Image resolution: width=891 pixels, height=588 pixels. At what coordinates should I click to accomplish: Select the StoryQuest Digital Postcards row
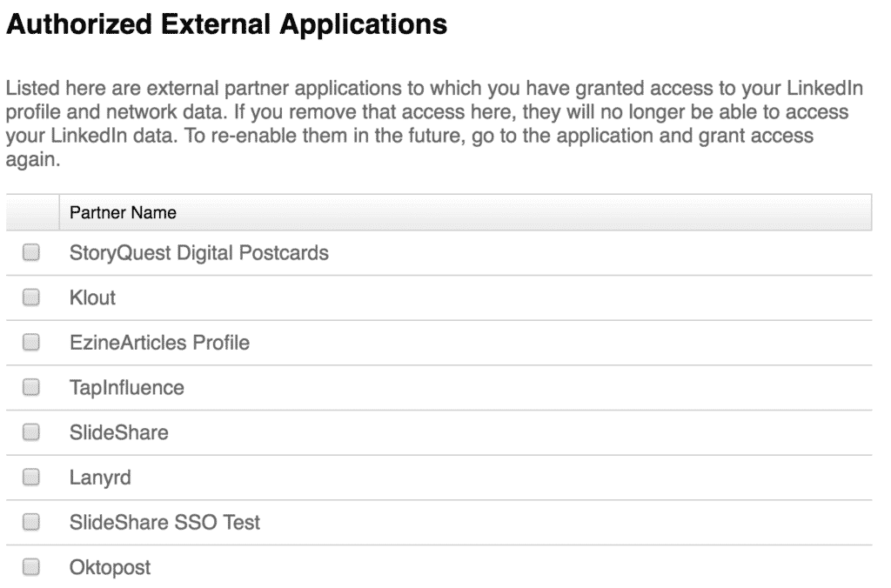[x=199, y=252]
